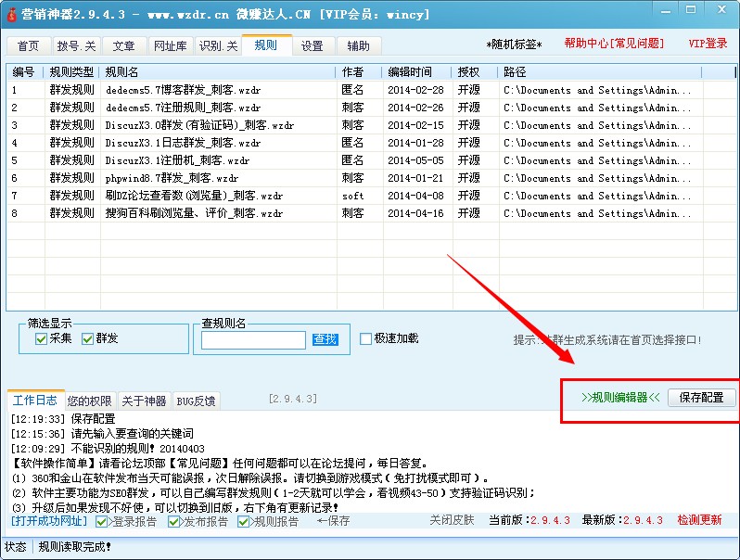Click author cell soft in row 7

(x=353, y=196)
